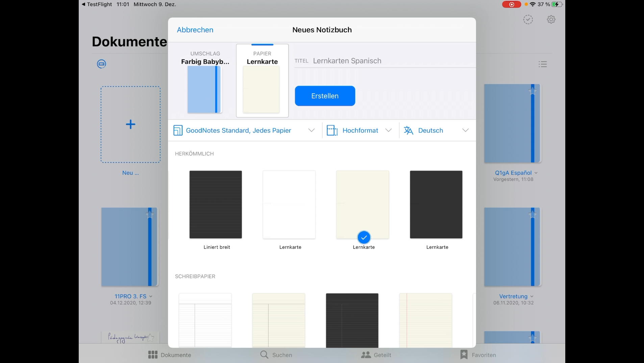Switch to Suchen bottom tab
The image size is (644, 363).
276,355
